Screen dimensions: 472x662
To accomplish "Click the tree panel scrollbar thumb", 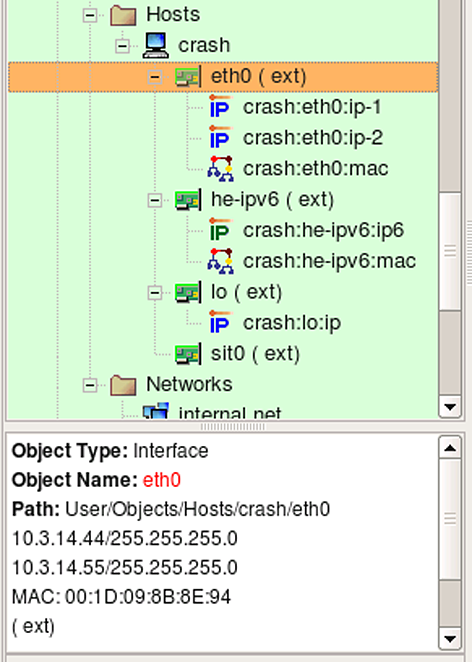I will [450, 251].
